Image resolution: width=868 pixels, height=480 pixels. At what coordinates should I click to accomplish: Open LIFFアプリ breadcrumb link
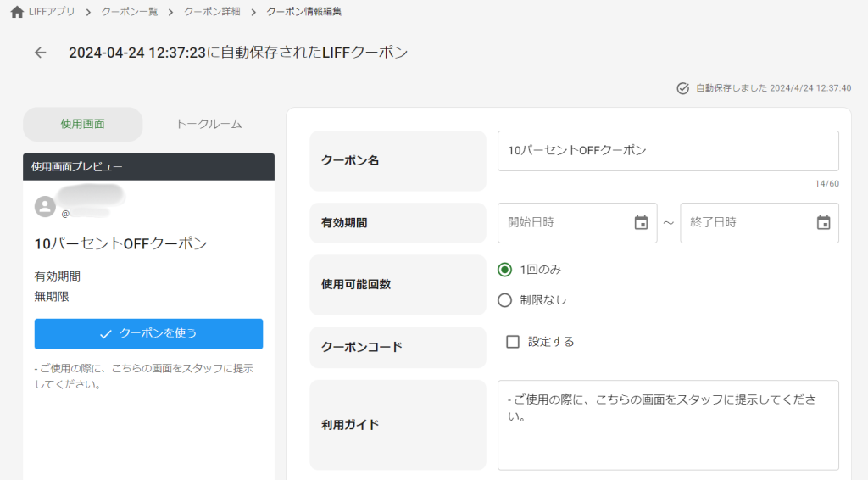tap(52, 12)
